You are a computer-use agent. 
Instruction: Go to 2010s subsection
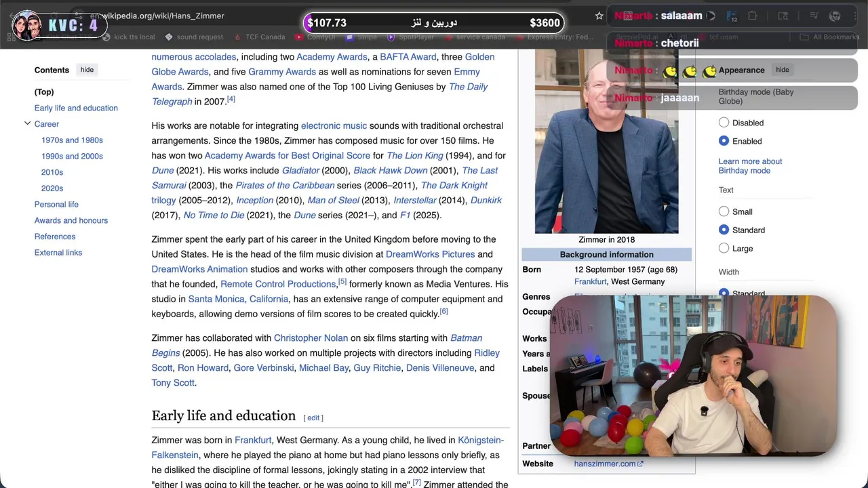tap(52, 172)
